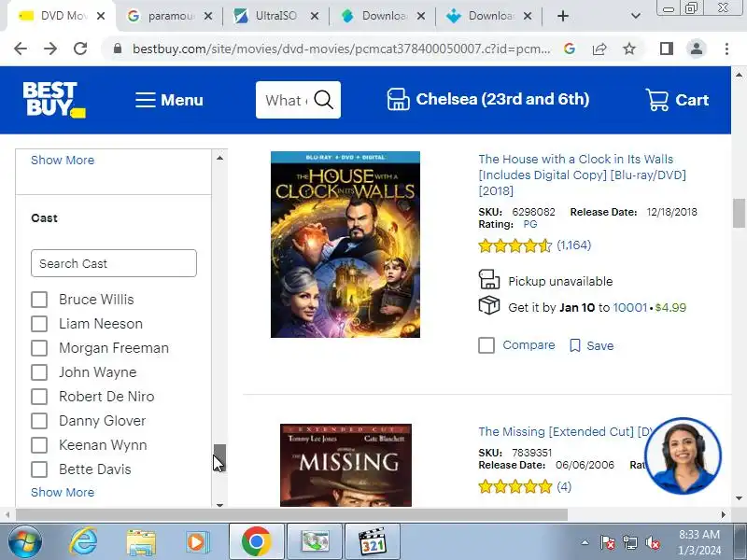Open the Windows Start menu

[x=25, y=542]
